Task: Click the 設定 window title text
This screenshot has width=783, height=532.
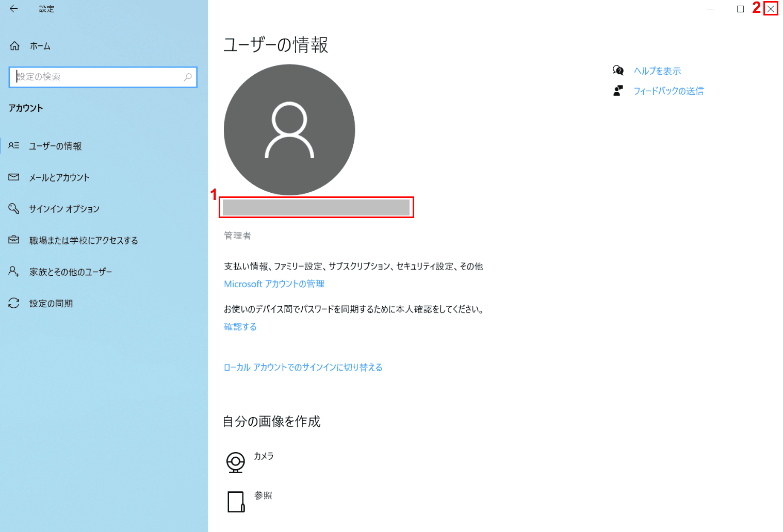Action: (46, 9)
